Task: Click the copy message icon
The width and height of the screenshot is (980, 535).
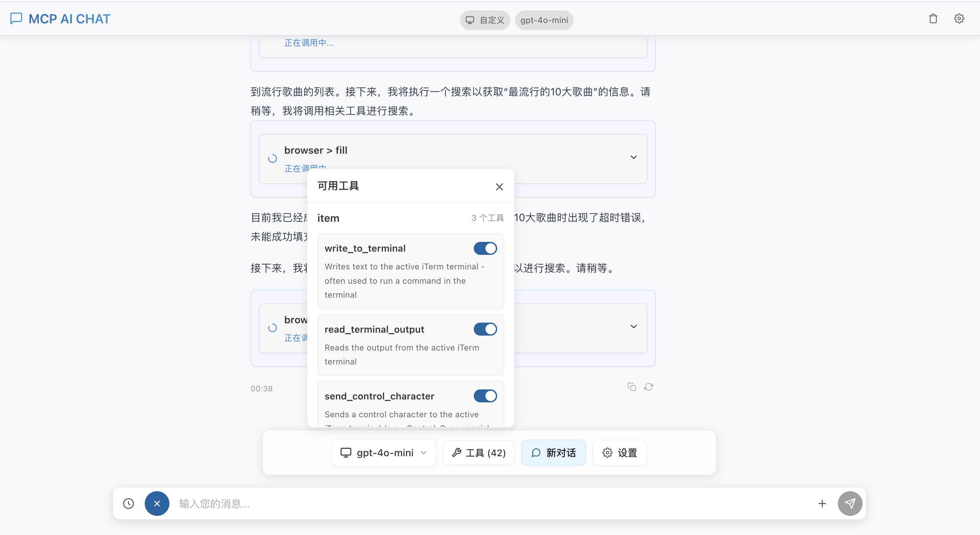Action: click(631, 387)
